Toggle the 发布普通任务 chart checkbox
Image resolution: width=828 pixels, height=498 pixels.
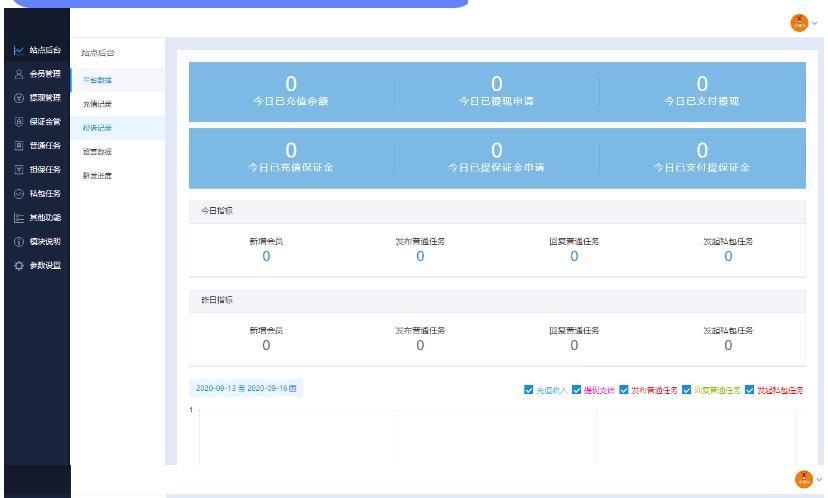(624, 390)
